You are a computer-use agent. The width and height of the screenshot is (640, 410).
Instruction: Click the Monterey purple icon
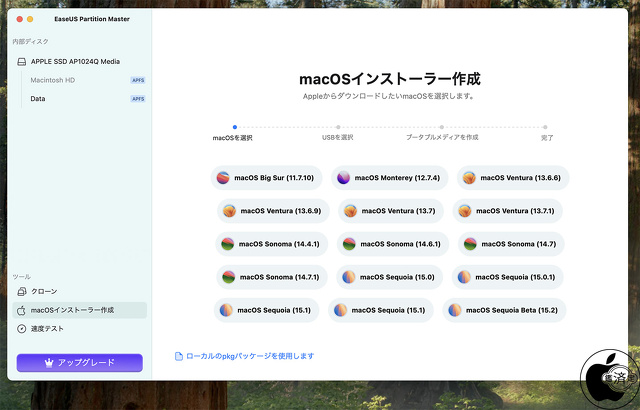(x=343, y=178)
